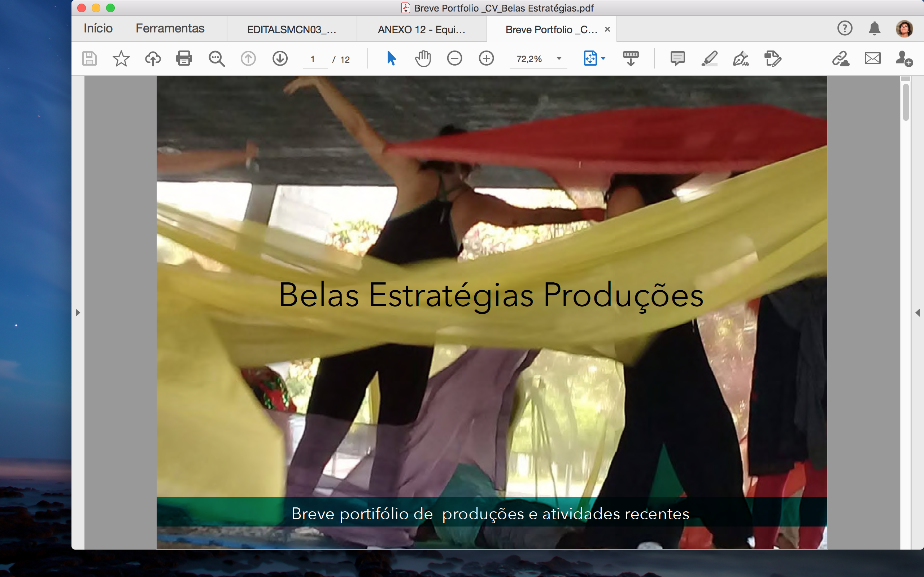Open fit page options dropdown arrow
Viewport: 924px width, 577px height.
point(603,59)
